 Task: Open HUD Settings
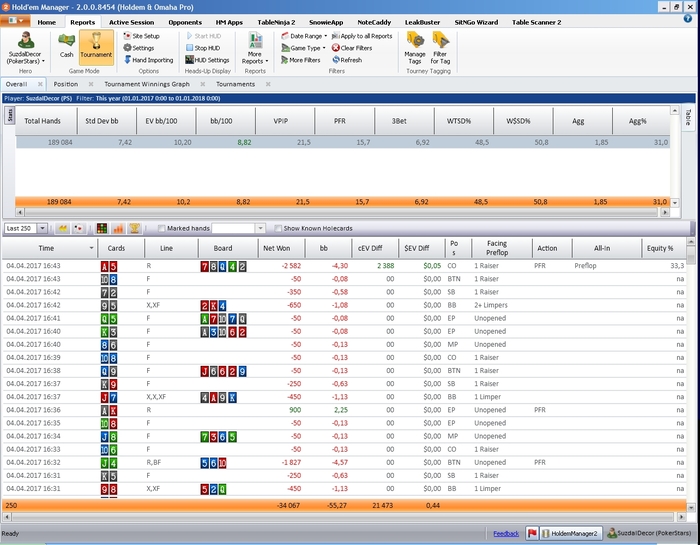pyautogui.click(x=207, y=60)
